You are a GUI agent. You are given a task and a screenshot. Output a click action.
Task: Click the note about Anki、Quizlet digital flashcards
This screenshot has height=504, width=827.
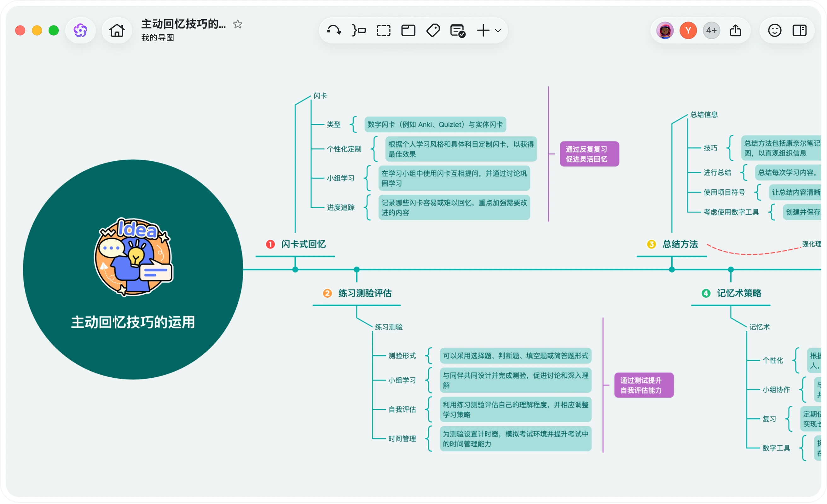pos(435,124)
